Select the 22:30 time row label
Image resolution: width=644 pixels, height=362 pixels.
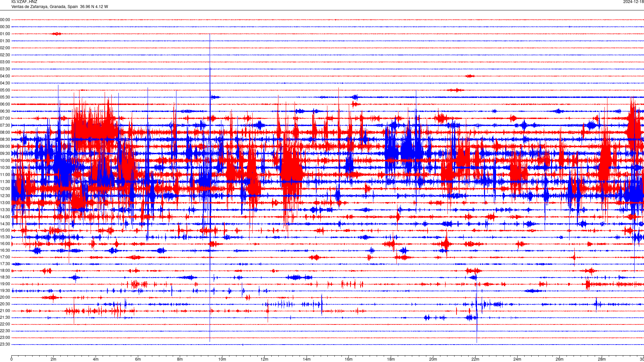pos(5,331)
